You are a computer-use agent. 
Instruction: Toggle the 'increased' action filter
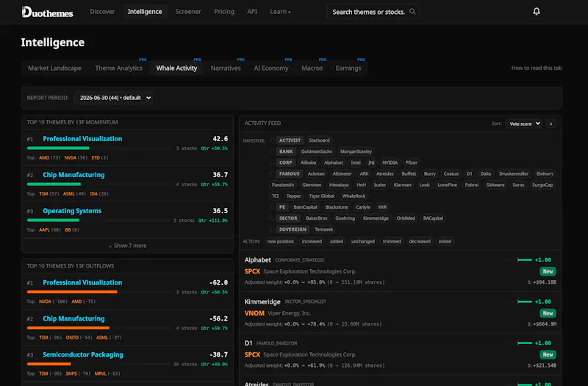[x=312, y=242]
